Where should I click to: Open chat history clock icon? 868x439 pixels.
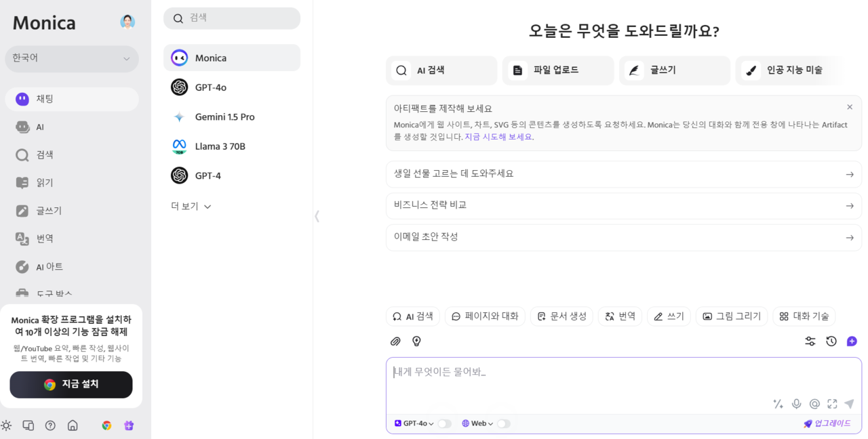coord(831,341)
